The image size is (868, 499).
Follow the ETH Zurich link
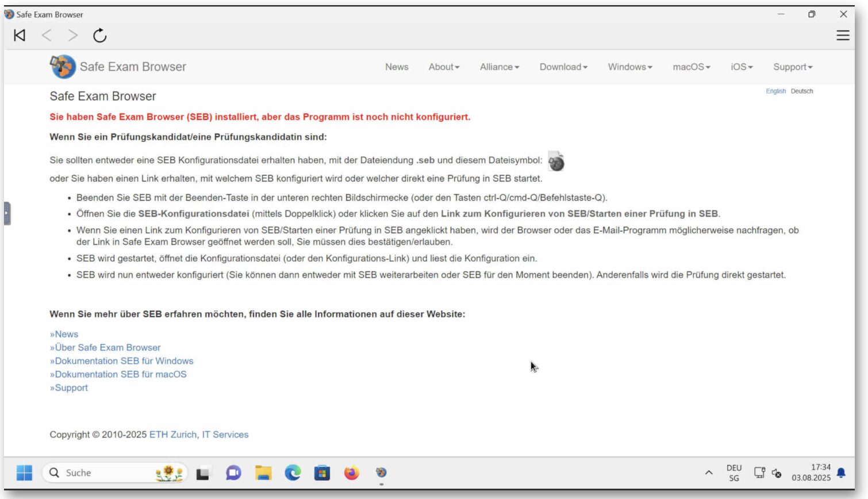(173, 435)
